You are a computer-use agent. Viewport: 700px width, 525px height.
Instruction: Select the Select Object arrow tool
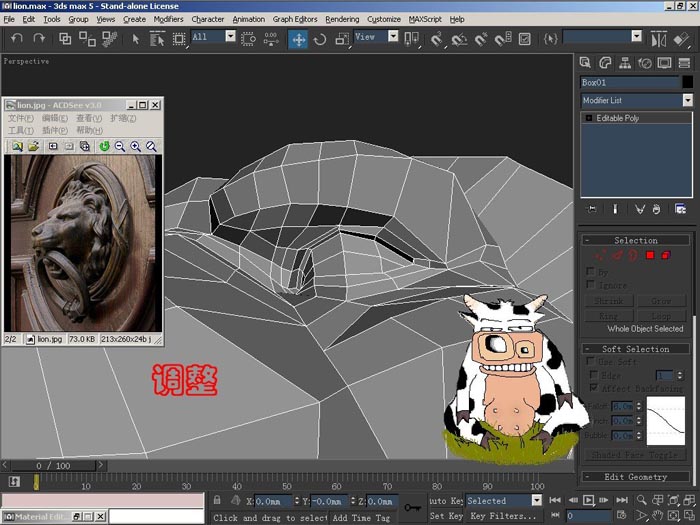click(136, 39)
